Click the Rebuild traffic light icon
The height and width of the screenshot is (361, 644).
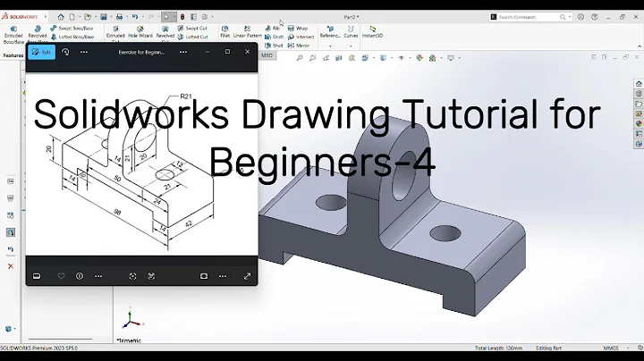coord(182,17)
